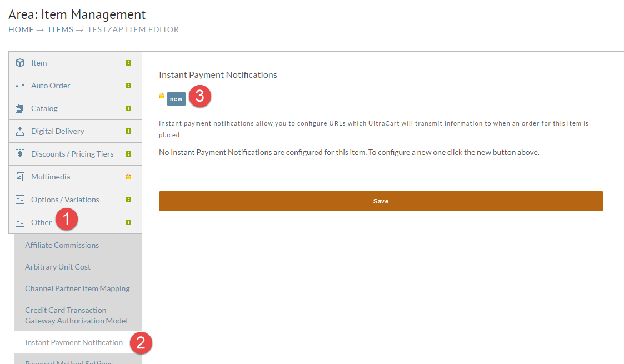Select Arbitrary Unit Cost entry
This screenshot has width=624, height=364.
(x=58, y=267)
